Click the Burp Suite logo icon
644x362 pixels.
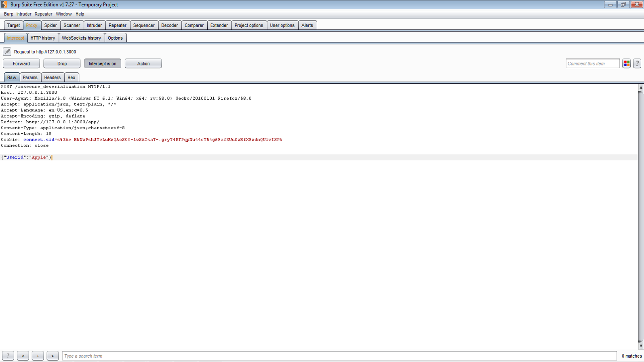pyautogui.click(x=4, y=4)
